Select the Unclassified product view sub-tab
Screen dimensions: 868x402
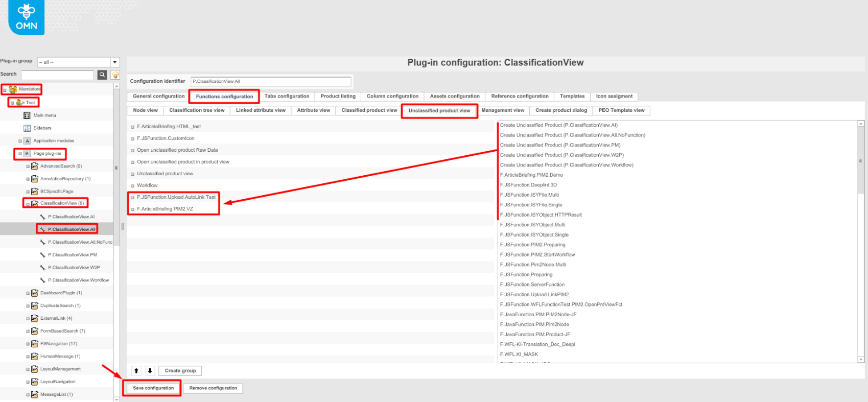pyautogui.click(x=439, y=110)
